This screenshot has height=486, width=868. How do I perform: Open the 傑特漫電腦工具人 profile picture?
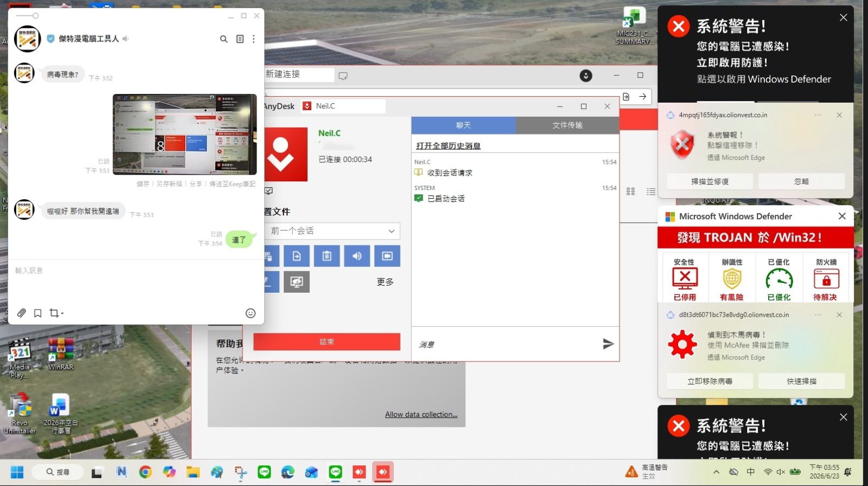pyautogui.click(x=28, y=39)
